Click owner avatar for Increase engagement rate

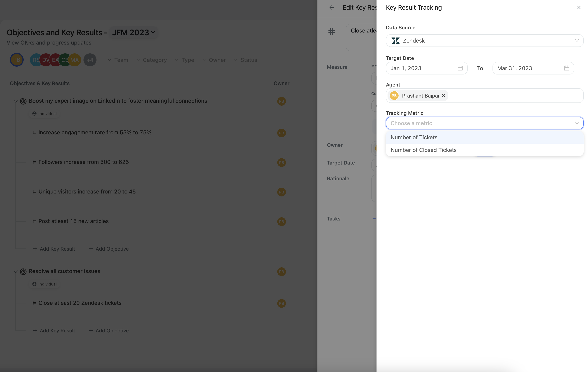[281, 133]
